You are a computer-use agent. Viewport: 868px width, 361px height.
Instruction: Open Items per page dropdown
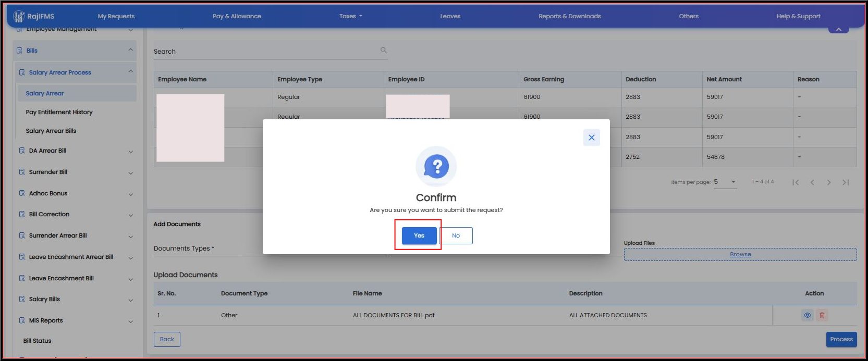(725, 182)
